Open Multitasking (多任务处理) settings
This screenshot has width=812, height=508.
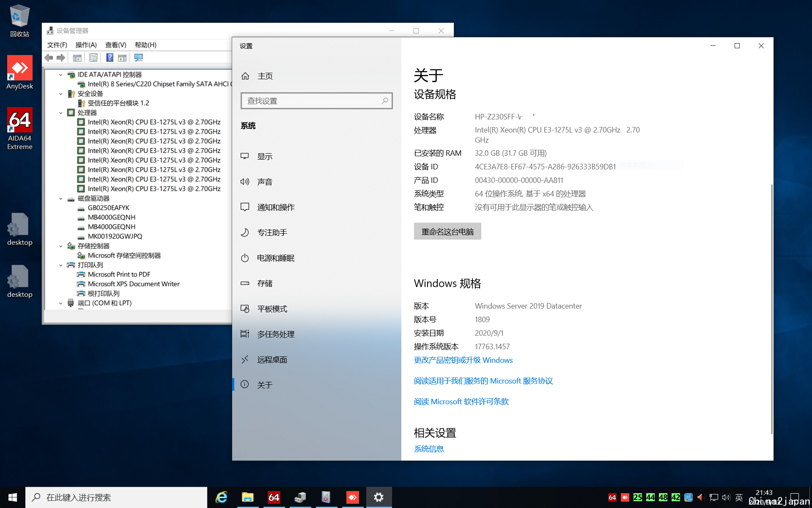point(316,334)
